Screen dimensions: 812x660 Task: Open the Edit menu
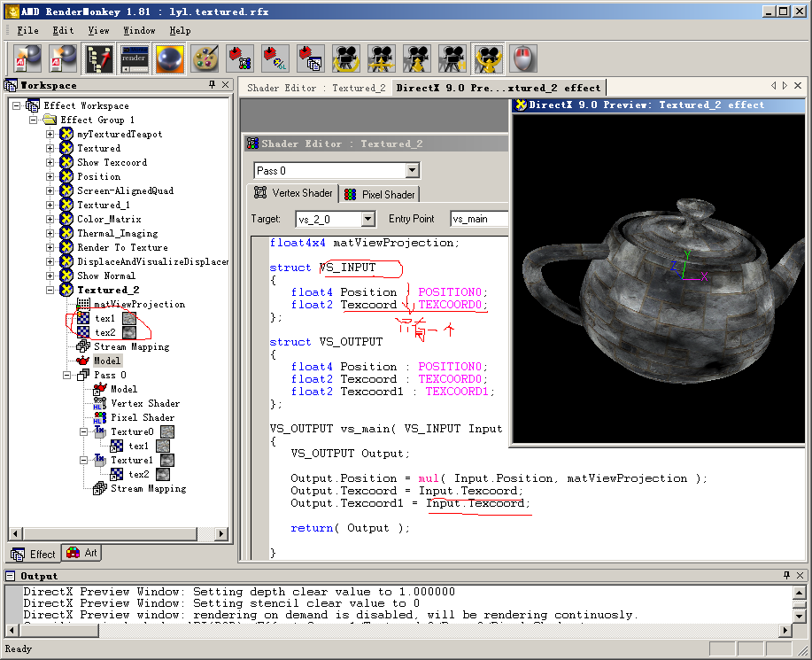63,31
